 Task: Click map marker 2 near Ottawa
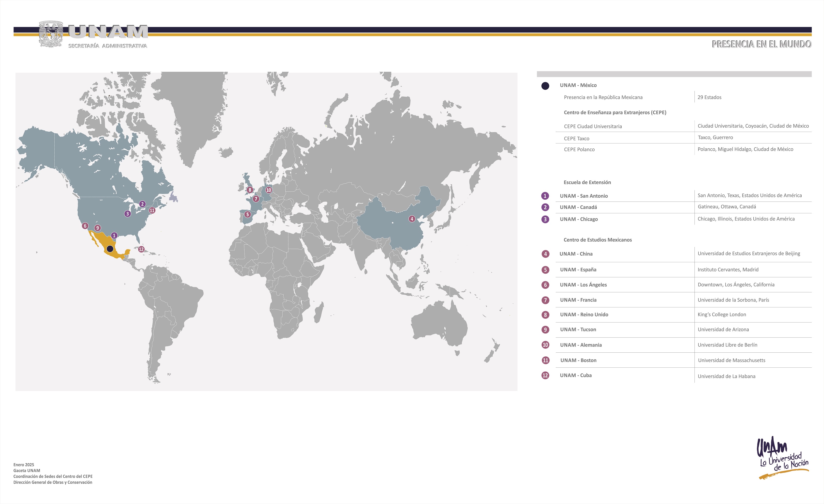(142, 204)
